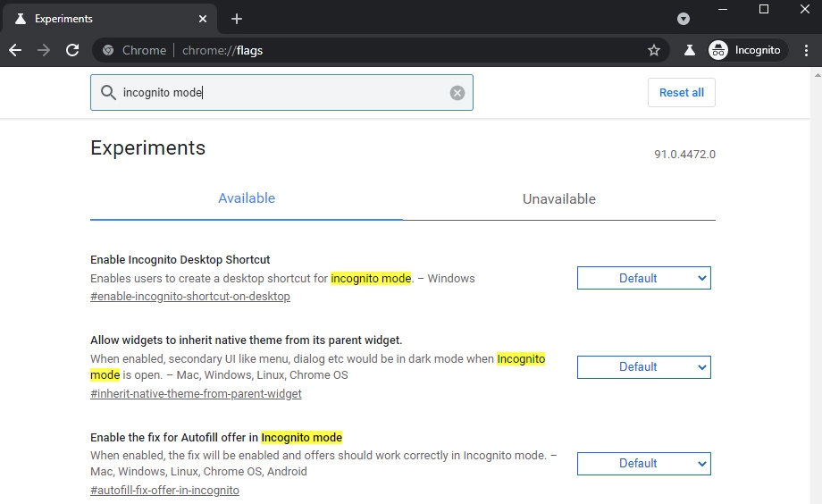Screen dimensions: 822x504
Task: Click the scrollbar up arrow
Action: point(818,74)
